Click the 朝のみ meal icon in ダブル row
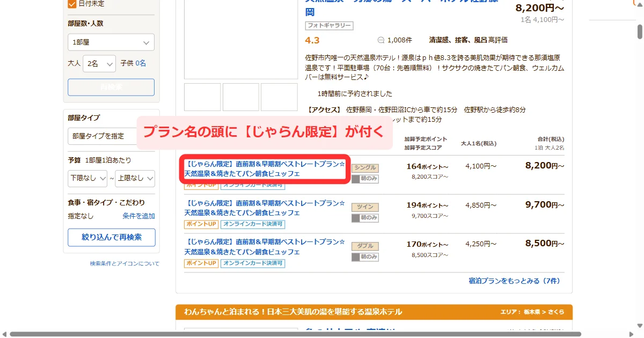Image resolution: width=644 pixels, height=338 pixels. click(365, 257)
